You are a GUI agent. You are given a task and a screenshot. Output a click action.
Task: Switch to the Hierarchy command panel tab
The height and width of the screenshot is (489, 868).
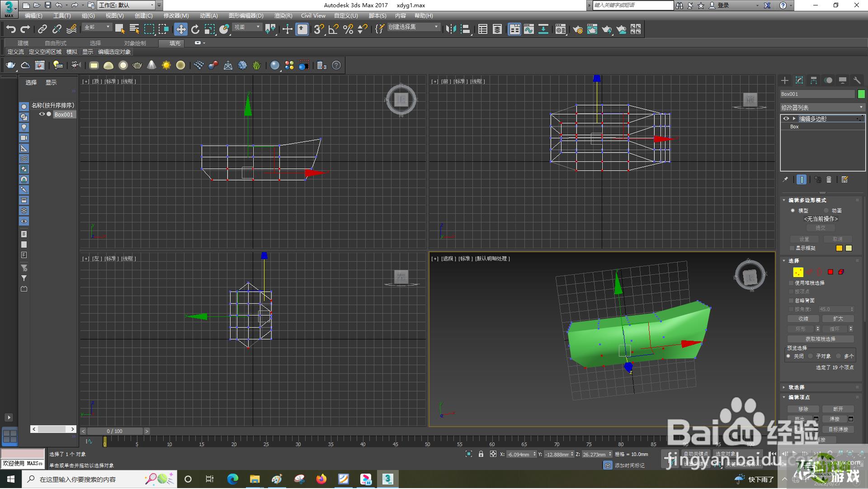(x=814, y=80)
